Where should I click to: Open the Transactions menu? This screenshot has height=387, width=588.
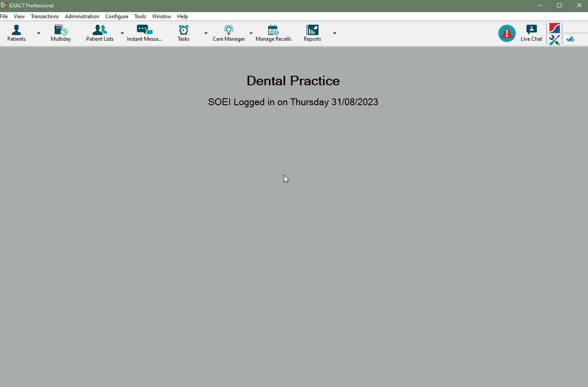(45, 16)
